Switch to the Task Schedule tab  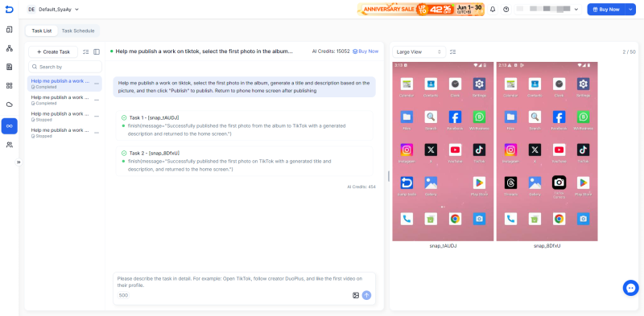tap(78, 31)
